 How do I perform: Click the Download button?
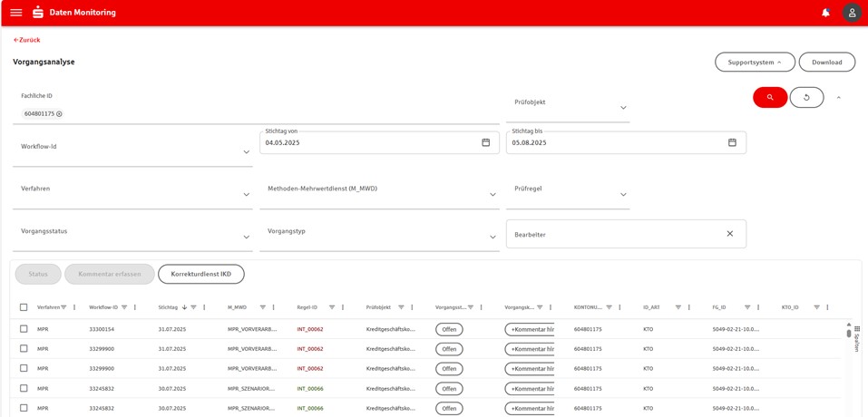click(x=826, y=62)
